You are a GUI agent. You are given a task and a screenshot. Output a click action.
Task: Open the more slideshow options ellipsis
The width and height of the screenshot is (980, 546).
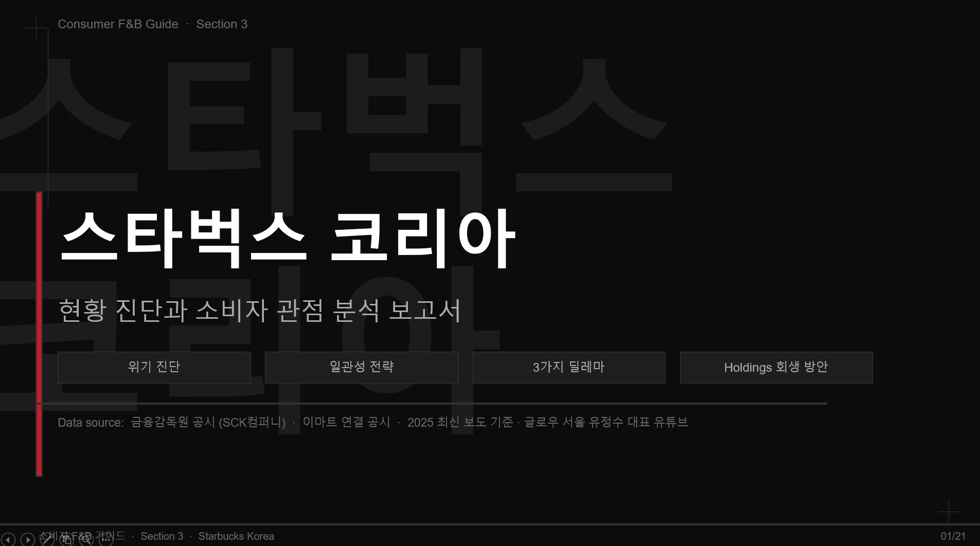(106, 539)
